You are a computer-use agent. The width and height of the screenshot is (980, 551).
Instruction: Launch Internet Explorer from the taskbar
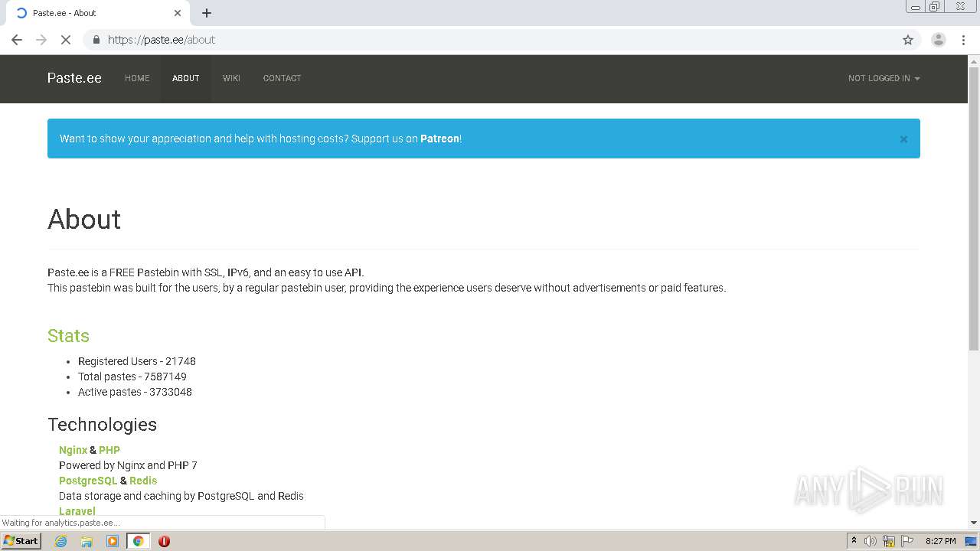tap(61, 541)
